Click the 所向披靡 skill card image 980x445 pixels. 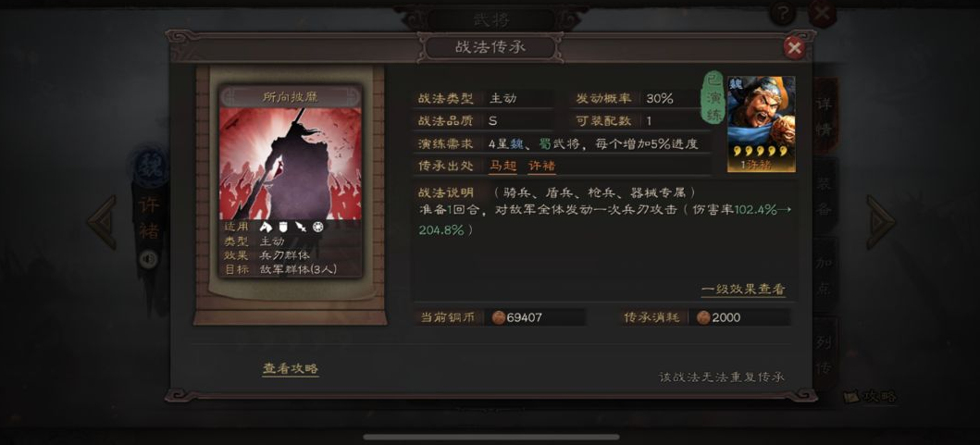tap(291, 164)
